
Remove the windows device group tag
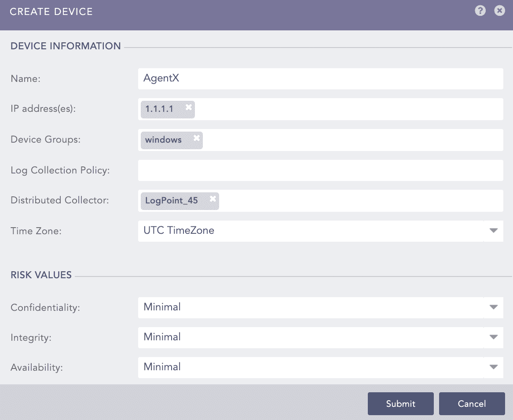tap(197, 138)
